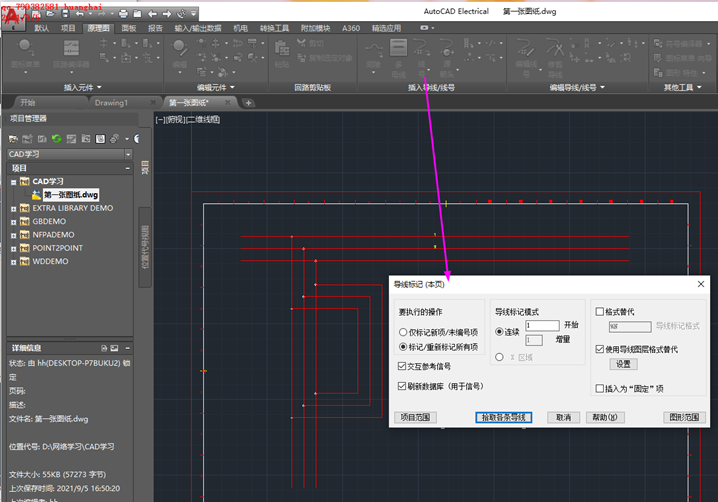Select the 间隙 wire gap tool
718x502 pixels.
[374, 56]
